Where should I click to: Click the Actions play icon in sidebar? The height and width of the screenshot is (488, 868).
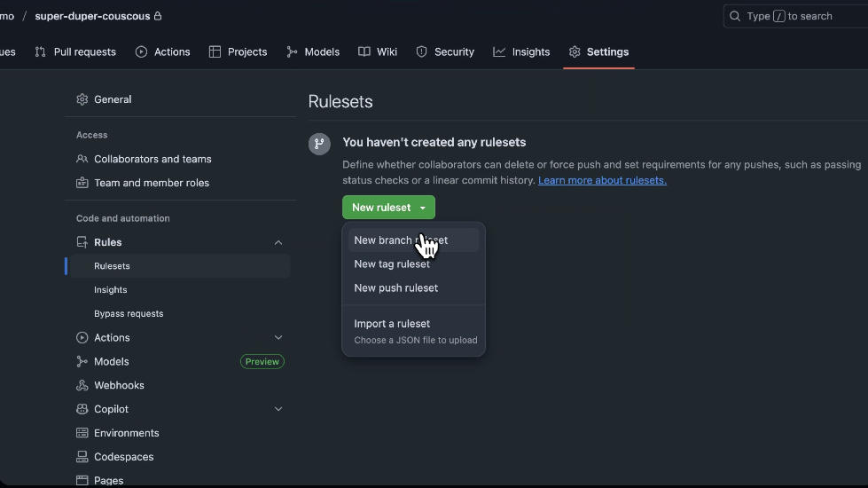[x=82, y=337]
